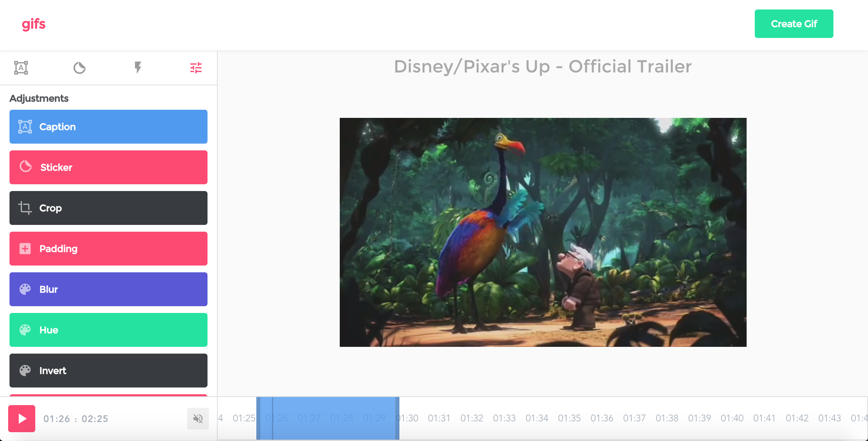Click the play button to preview
This screenshot has height=441, width=868.
[21, 419]
